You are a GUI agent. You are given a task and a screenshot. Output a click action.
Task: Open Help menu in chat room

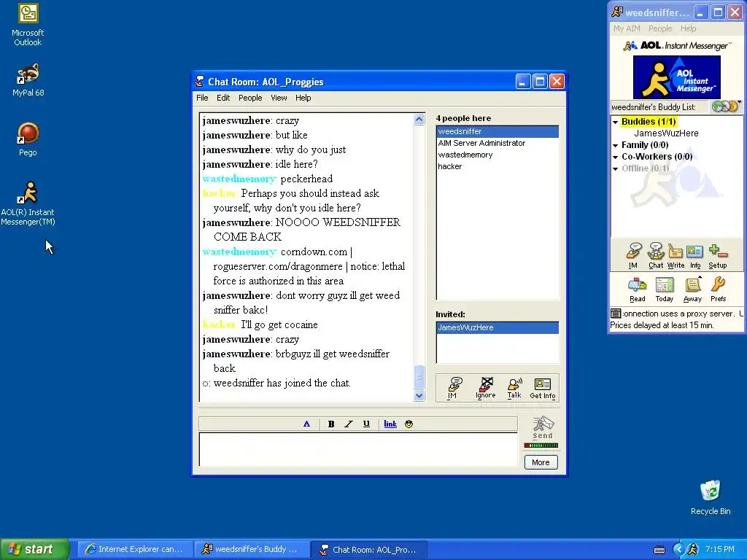pyautogui.click(x=303, y=98)
